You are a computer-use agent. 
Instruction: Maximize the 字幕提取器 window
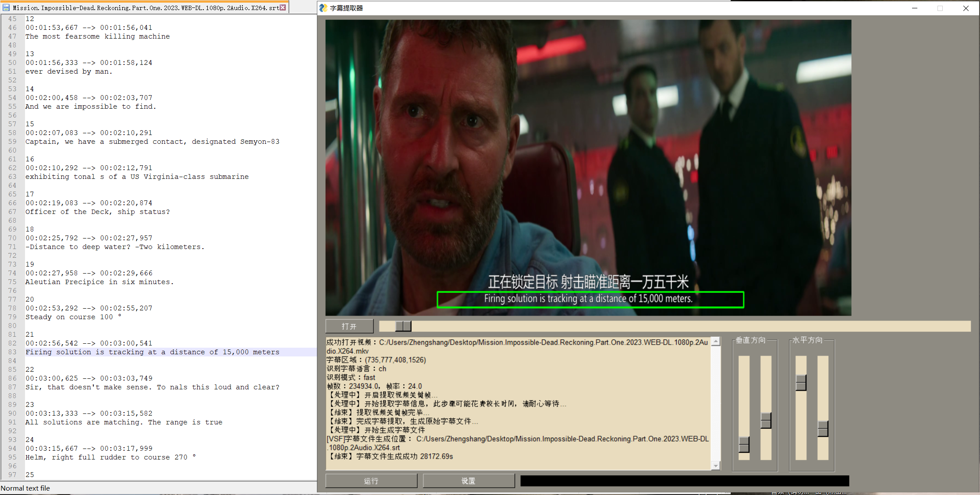[940, 8]
